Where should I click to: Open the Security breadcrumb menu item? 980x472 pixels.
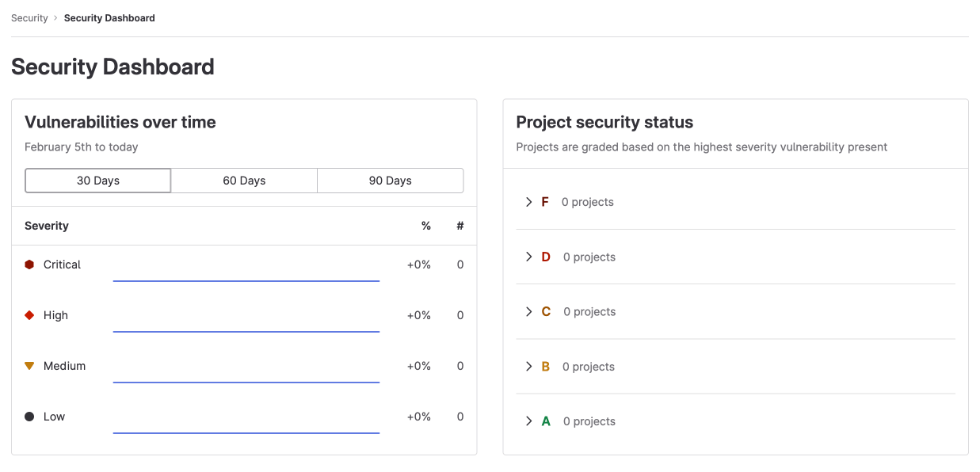click(x=29, y=17)
